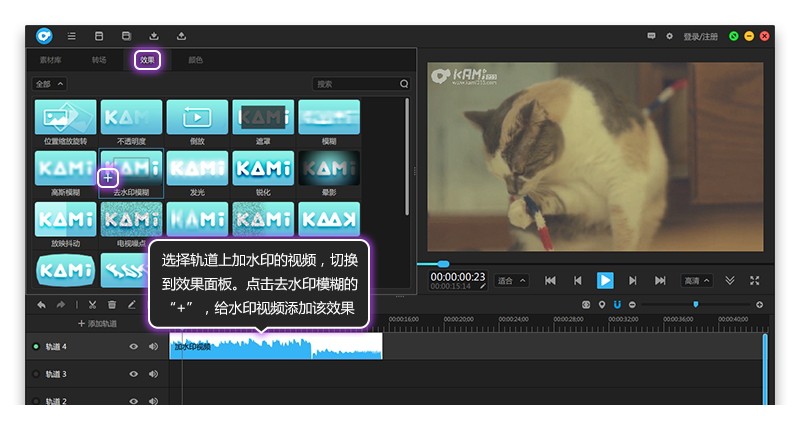800x421 pixels.
Task: Click the timeline zoom slider handle
Action: (695, 304)
